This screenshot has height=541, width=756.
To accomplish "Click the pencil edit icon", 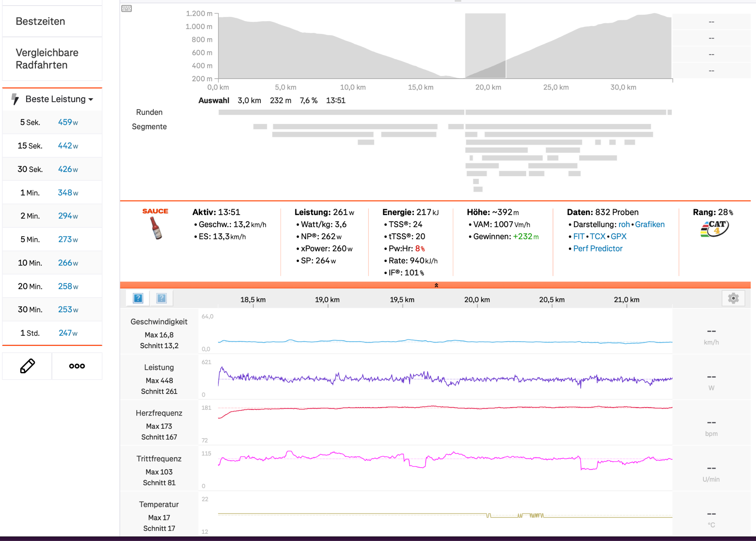I will [x=27, y=366].
